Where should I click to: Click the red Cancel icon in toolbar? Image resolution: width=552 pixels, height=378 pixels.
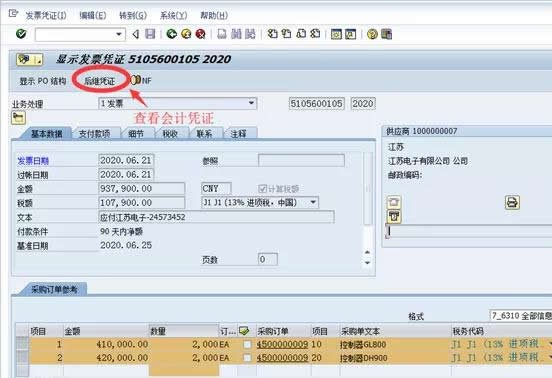click(x=200, y=34)
